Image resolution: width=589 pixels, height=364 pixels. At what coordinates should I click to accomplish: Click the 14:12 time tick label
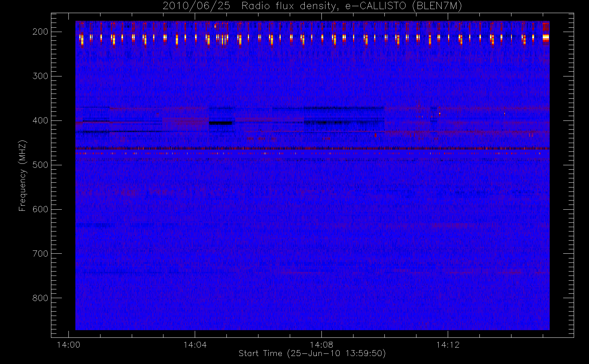pos(448,345)
